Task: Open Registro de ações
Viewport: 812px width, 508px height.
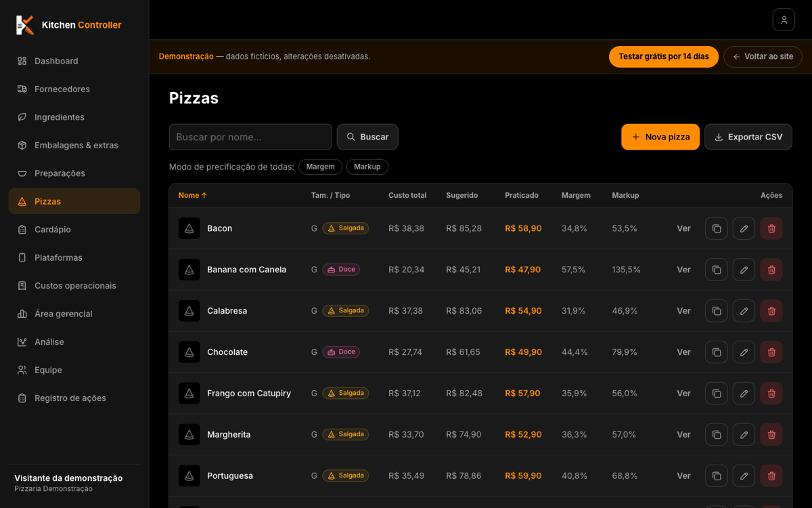Action: pos(74,398)
